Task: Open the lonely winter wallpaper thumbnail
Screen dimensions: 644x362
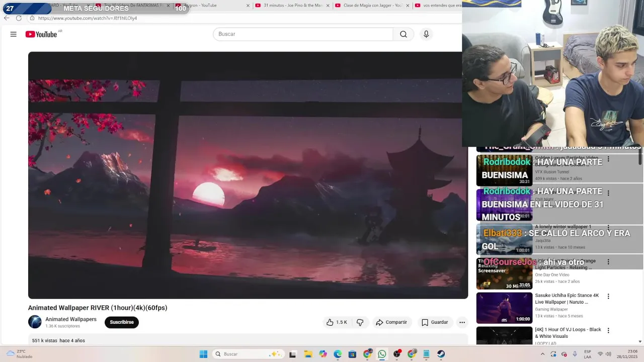Action: 504,239
